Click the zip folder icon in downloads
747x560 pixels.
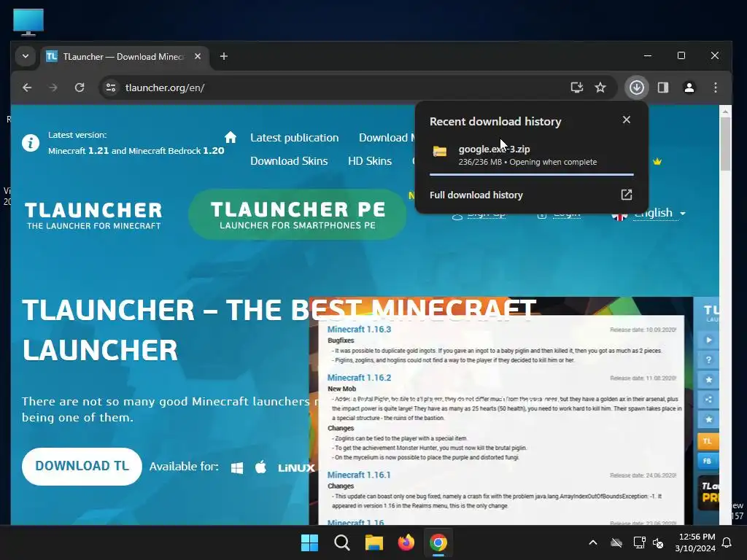(x=440, y=152)
